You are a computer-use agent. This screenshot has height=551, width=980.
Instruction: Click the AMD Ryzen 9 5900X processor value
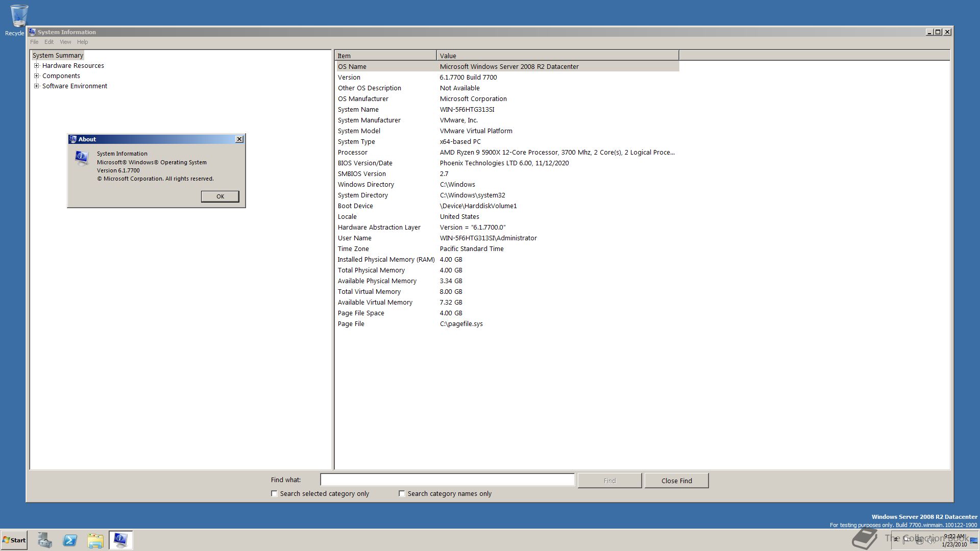pyautogui.click(x=557, y=152)
